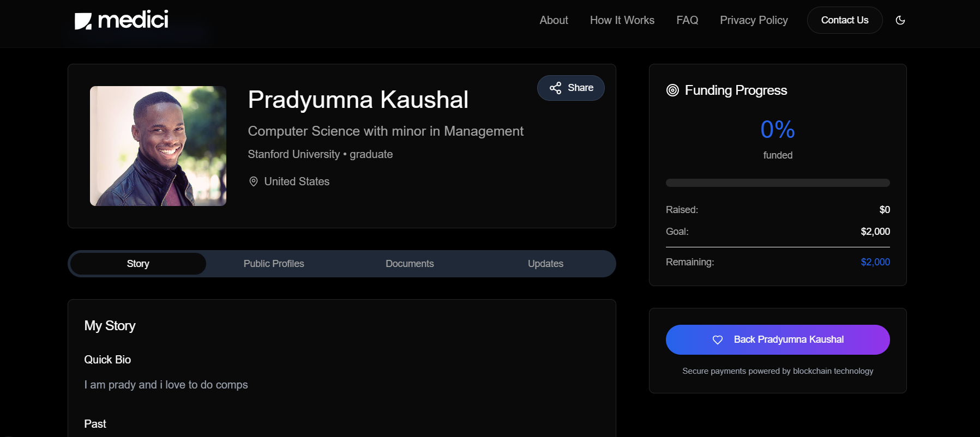980x437 pixels.
Task: Click the heart icon on Back button
Action: [718, 340]
